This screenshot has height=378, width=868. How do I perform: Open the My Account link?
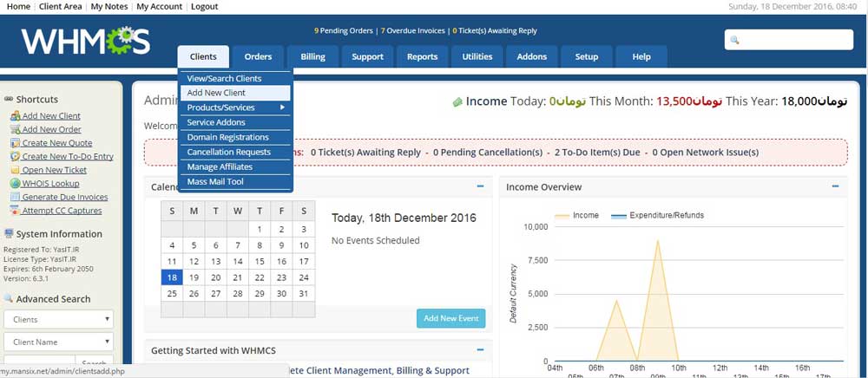pyautogui.click(x=160, y=7)
